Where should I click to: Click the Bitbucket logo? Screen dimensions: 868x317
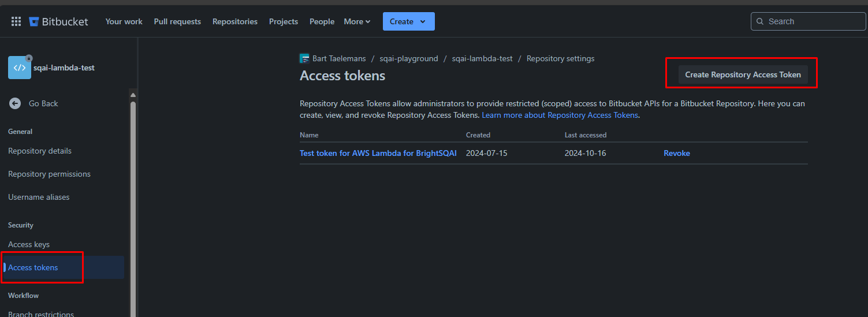coord(58,21)
